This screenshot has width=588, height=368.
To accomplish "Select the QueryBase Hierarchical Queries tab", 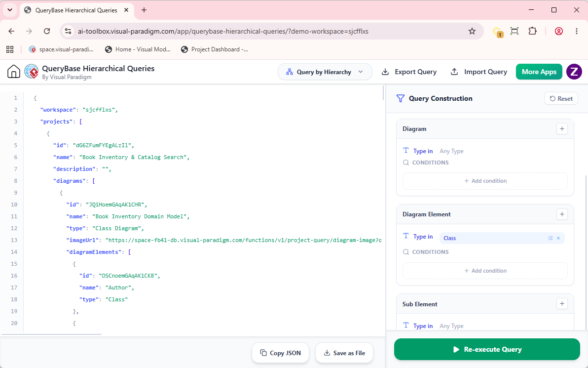I will click(x=76, y=10).
